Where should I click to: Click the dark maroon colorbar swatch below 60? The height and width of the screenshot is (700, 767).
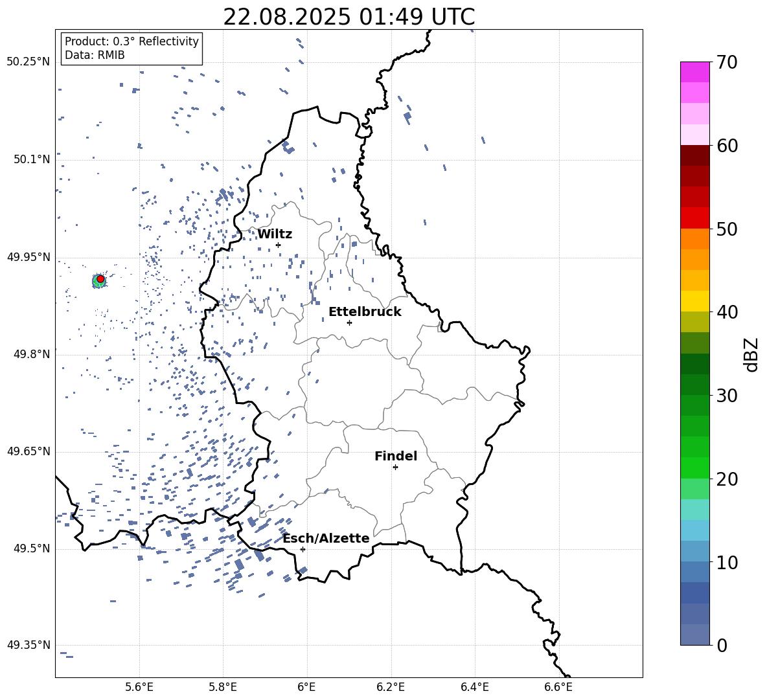pos(695,155)
